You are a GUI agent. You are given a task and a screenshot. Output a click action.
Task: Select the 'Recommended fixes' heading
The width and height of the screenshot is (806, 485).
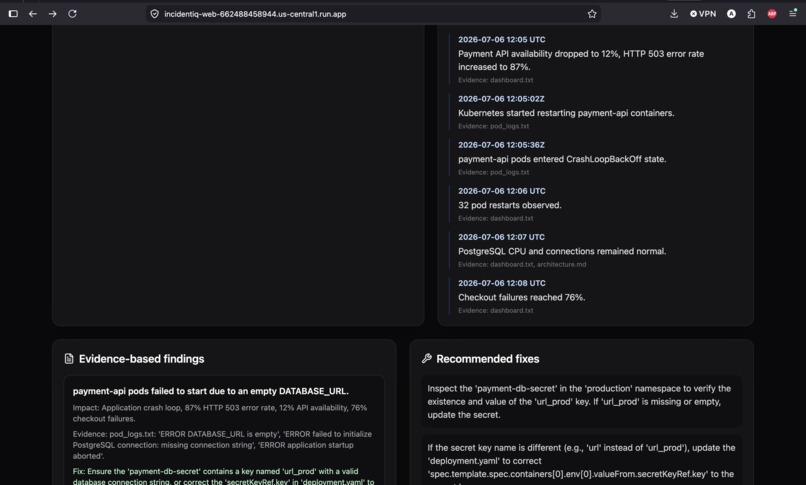[x=488, y=359]
